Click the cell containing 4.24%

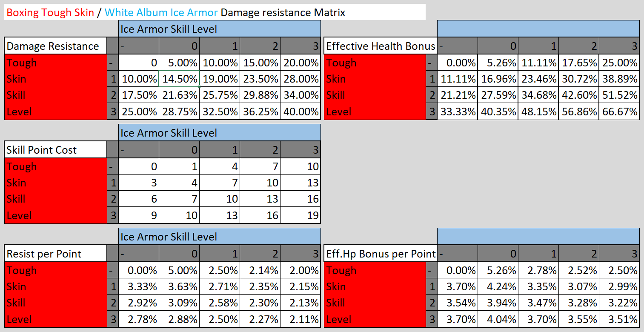498,286
